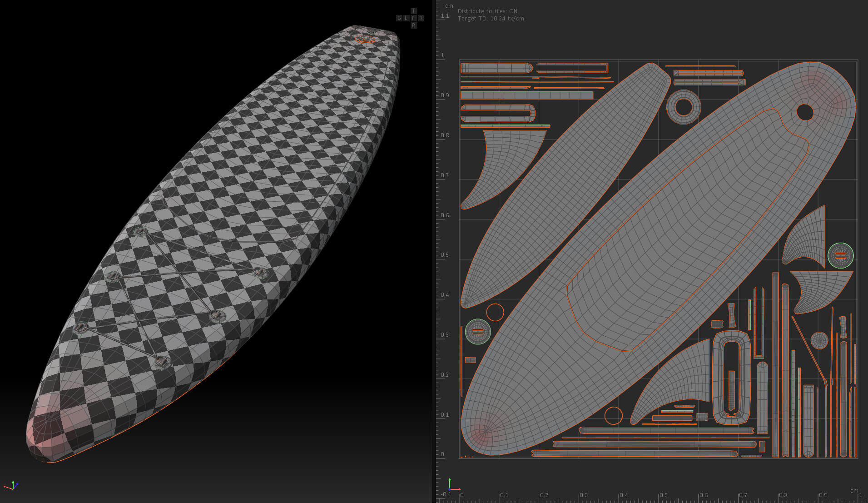Select the long segmented strip island near top left
The width and height of the screenshot is (868, 503).
(527, 95)
